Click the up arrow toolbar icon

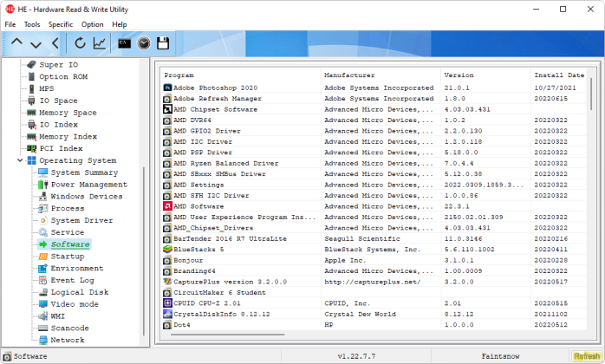click(16, 42)
